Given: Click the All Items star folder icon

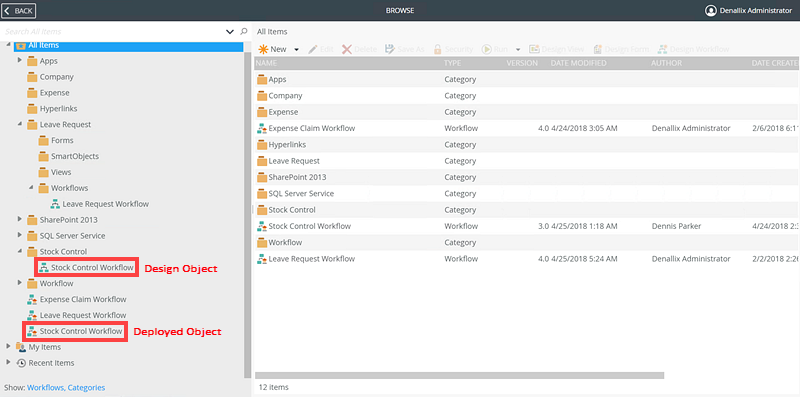Looking at the screenshot, I should [x=20, y=45].
